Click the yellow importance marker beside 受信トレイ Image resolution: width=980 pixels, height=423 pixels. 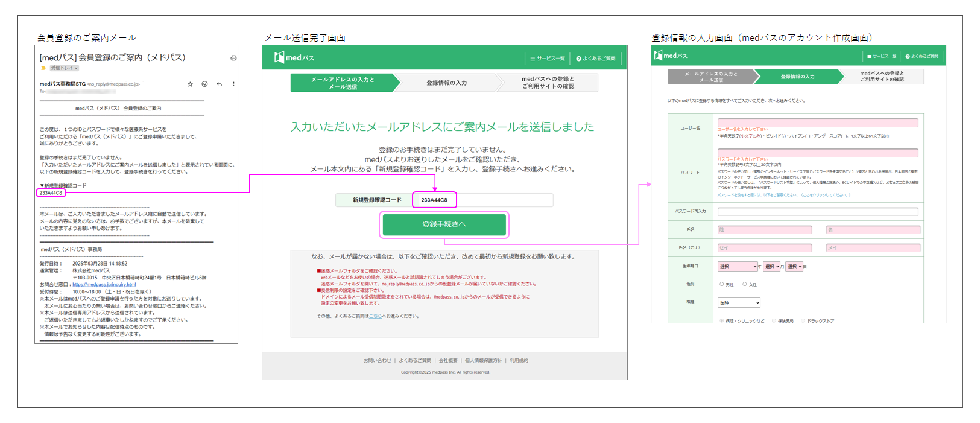(x=43, y=68)
